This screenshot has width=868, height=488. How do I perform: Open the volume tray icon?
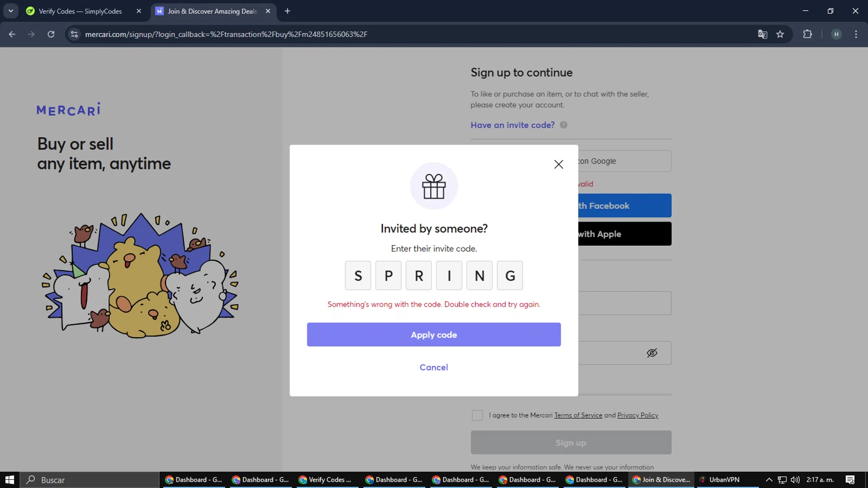(x=795, y=480)
